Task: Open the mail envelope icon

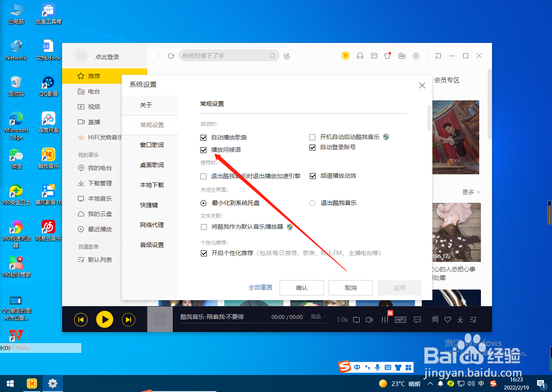Action: (x=374, y=56)
